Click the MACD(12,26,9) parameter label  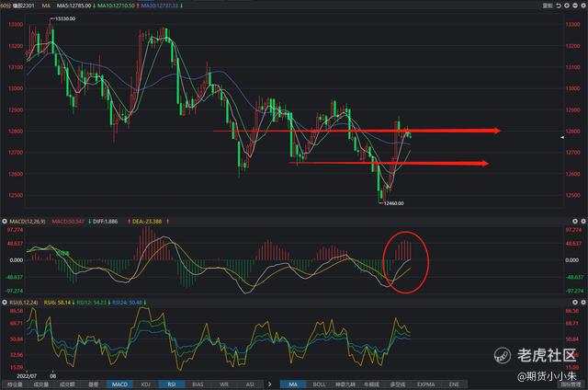coord(28,222)
